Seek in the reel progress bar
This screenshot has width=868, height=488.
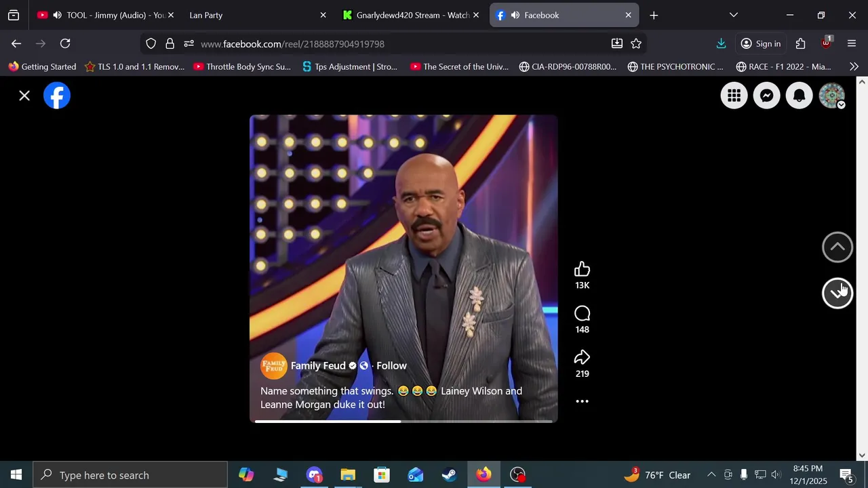point(403,421)
